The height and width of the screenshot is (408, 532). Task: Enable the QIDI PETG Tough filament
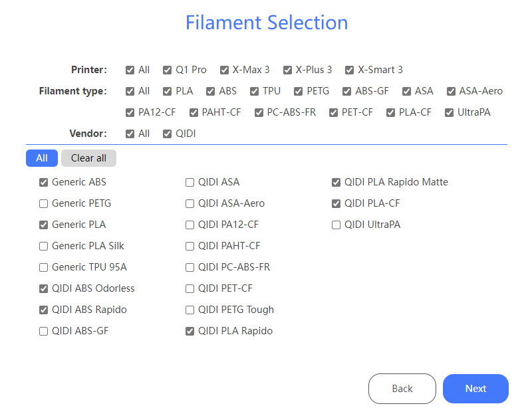[x=190, y=310]
